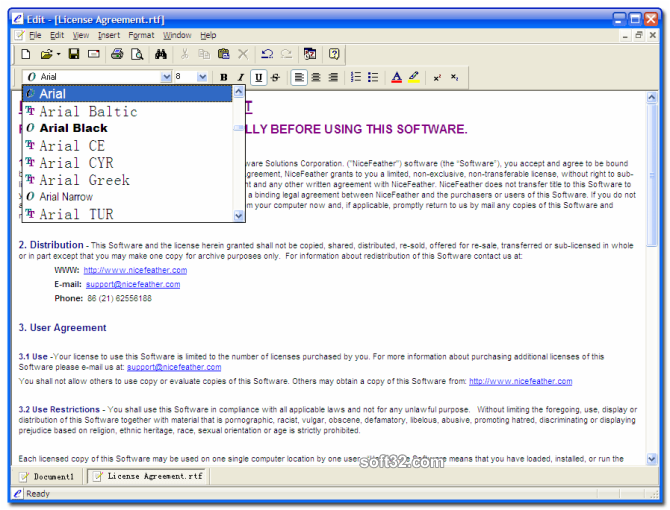670x510 pixels.
Task: Cut selection with scissors icon
Action: tap(184, 54)
